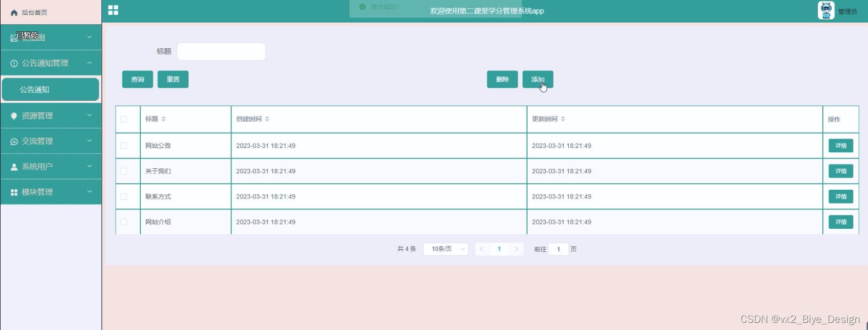
Task: Expand the 交流管理 menu chevron
Action: (x=90, y=141)
